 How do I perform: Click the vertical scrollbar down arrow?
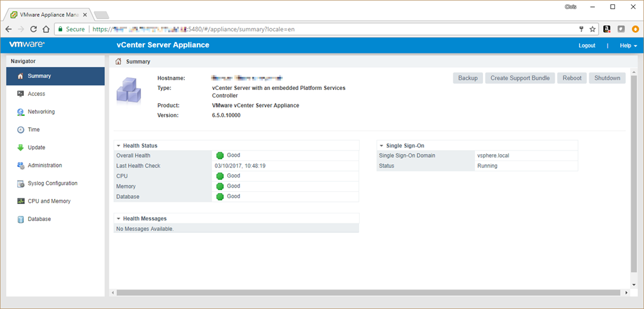(634, 284)
